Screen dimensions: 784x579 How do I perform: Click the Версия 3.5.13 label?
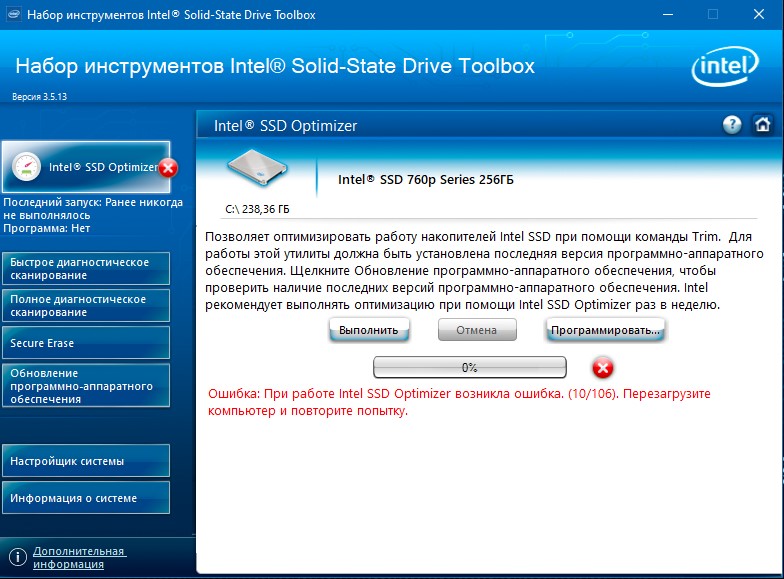[x=40, y=96]
